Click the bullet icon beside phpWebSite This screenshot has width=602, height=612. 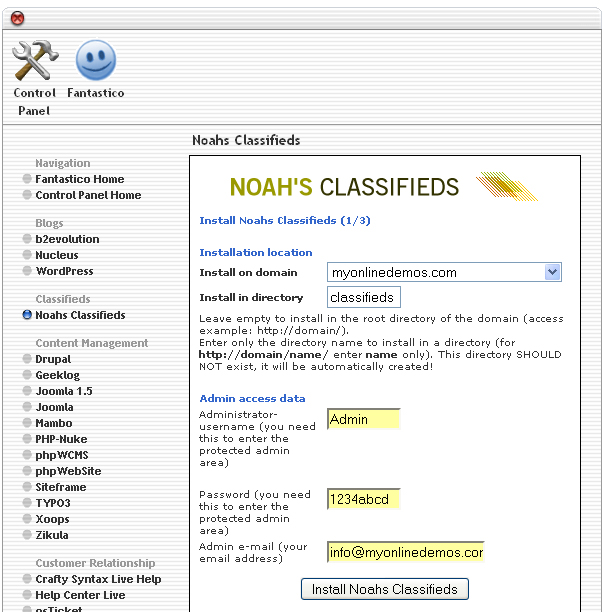(27, 471)
